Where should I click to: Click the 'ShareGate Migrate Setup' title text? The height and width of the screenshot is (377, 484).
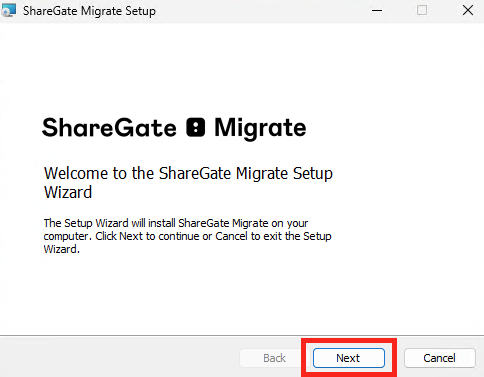[x=89, y=11]
